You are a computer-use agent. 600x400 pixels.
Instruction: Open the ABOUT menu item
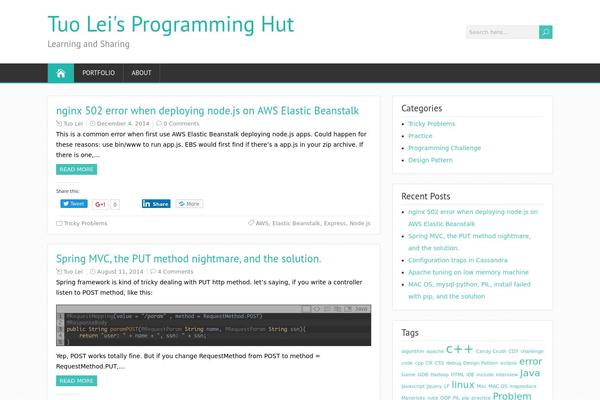(141, 73)
